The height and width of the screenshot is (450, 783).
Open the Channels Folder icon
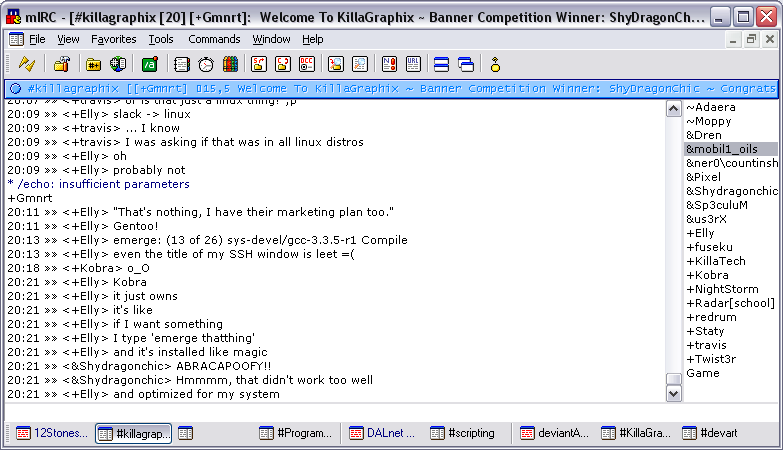(93, 64)
